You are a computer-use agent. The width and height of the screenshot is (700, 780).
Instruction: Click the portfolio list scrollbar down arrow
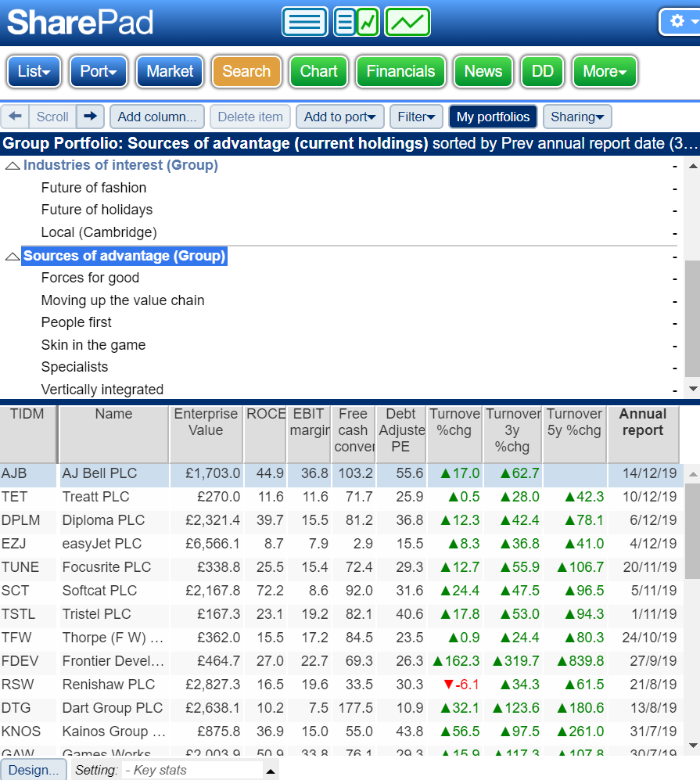coord(692,389)
